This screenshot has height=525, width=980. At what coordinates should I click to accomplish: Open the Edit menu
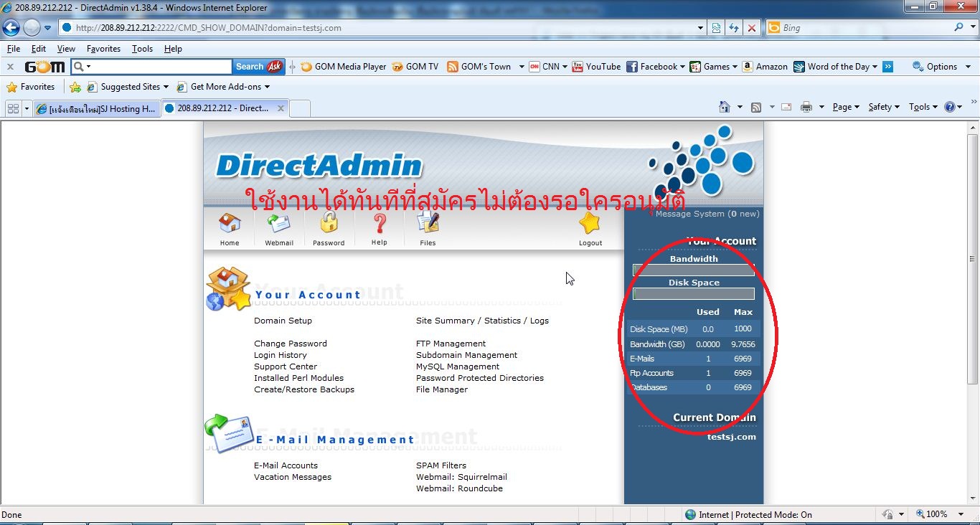(38, 49)
